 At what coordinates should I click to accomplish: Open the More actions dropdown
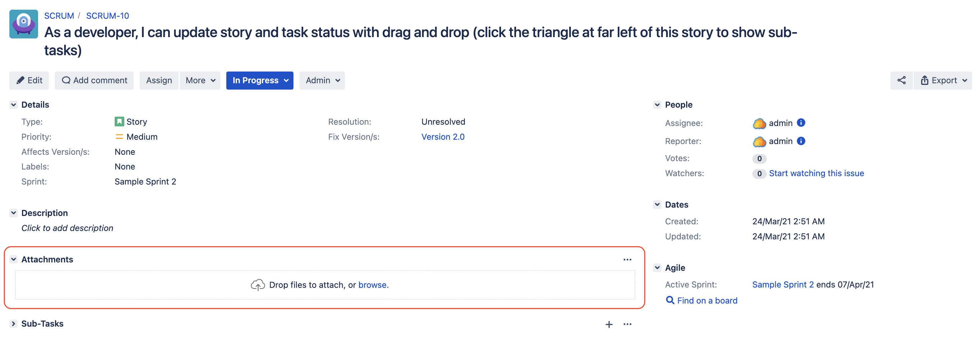200,80
